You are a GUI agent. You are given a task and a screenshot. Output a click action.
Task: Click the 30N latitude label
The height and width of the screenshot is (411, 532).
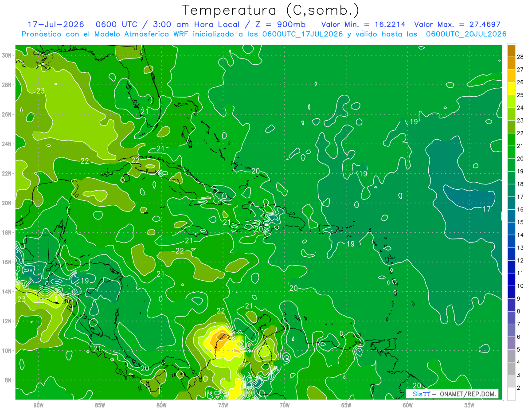pos(7,55)
